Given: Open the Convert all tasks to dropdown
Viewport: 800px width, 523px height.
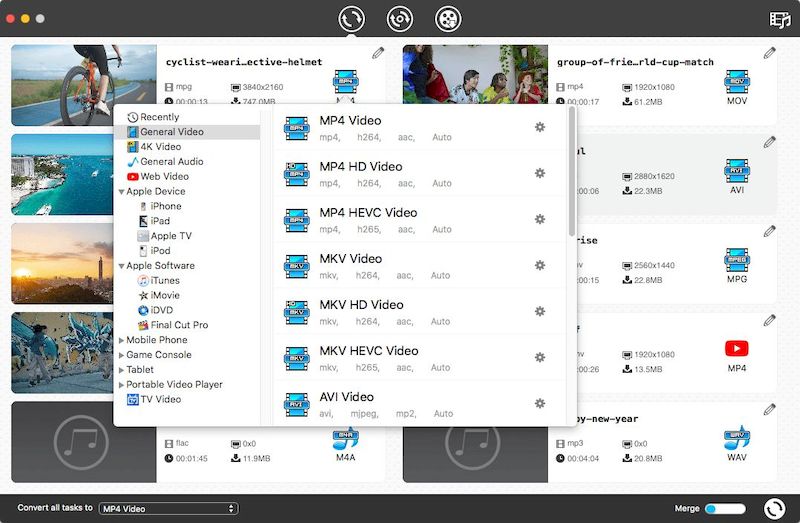Looking at the screenshot, I should click(x=168, y=508).
